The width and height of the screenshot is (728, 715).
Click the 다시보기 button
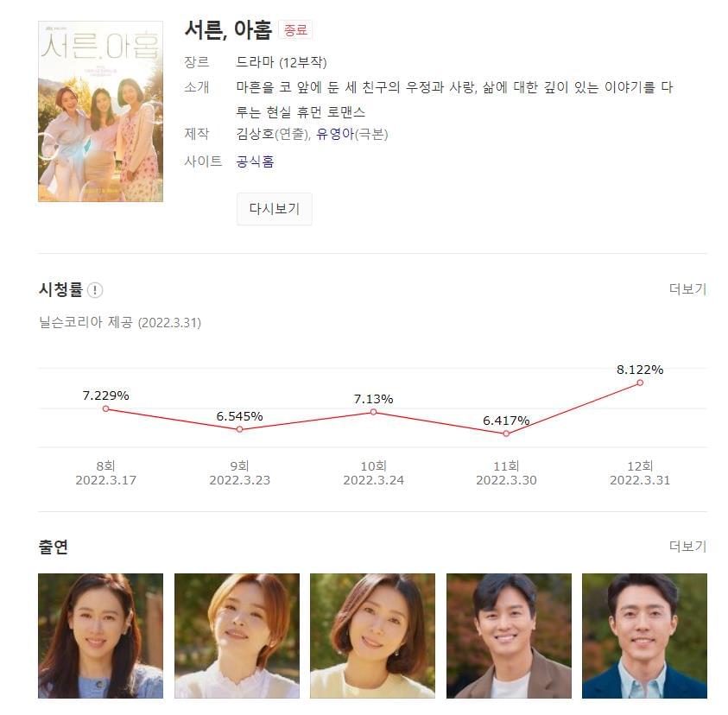coord(275,209)
